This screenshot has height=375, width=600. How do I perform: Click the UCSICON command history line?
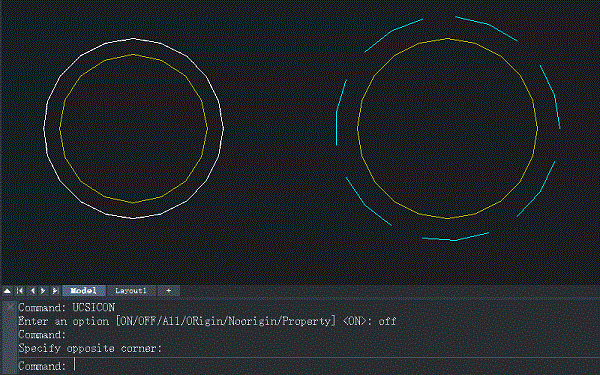(67, 307)
